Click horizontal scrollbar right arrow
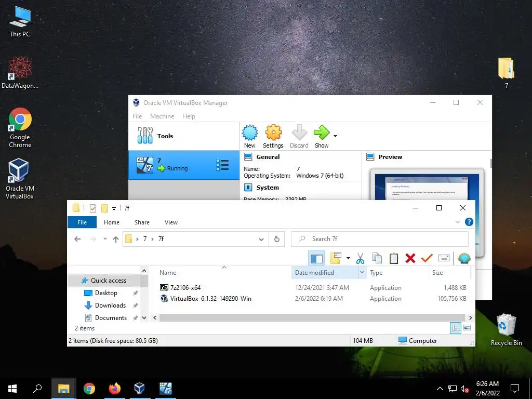532x399 pixels. (470, 318)
